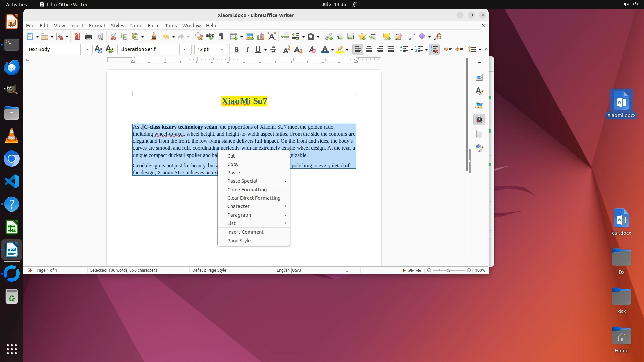Expand the font size dropdown
Screen dimensions: 644x362
pyautogui.click(x=222, y=49)
